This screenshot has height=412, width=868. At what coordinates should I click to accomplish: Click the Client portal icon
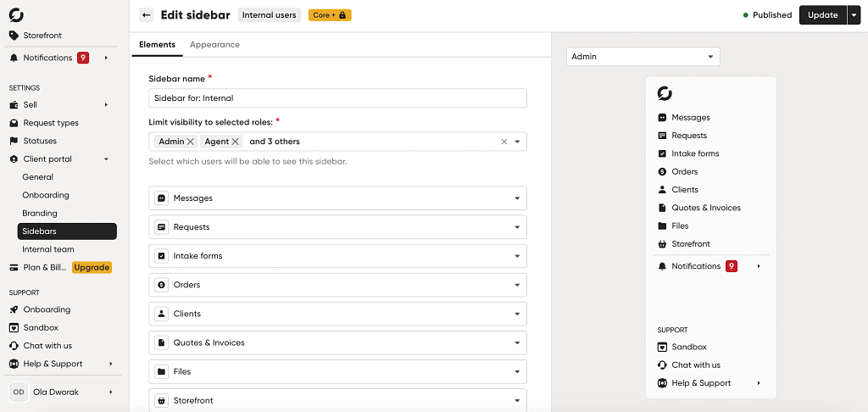[14, 159]
